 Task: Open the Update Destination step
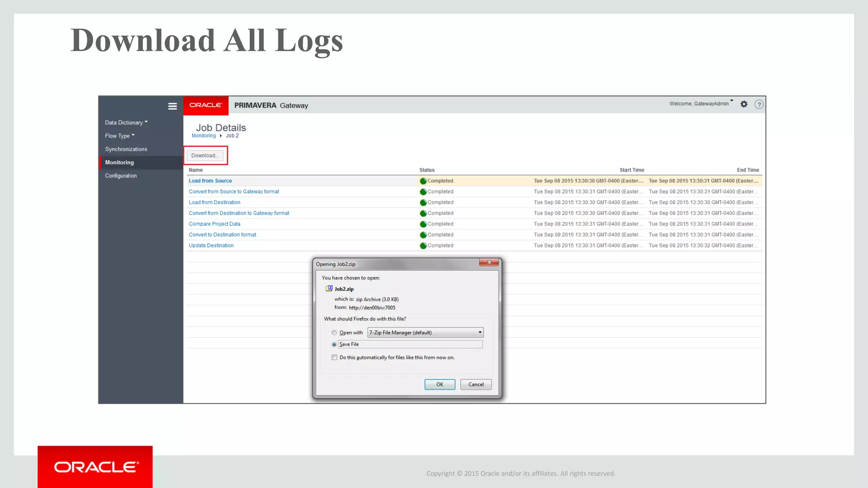point(211,246)
